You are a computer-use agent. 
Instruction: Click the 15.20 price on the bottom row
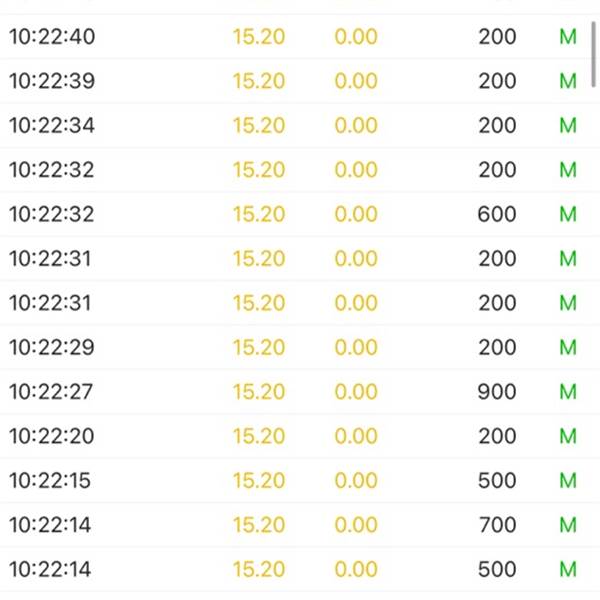[x=259, y=569]
